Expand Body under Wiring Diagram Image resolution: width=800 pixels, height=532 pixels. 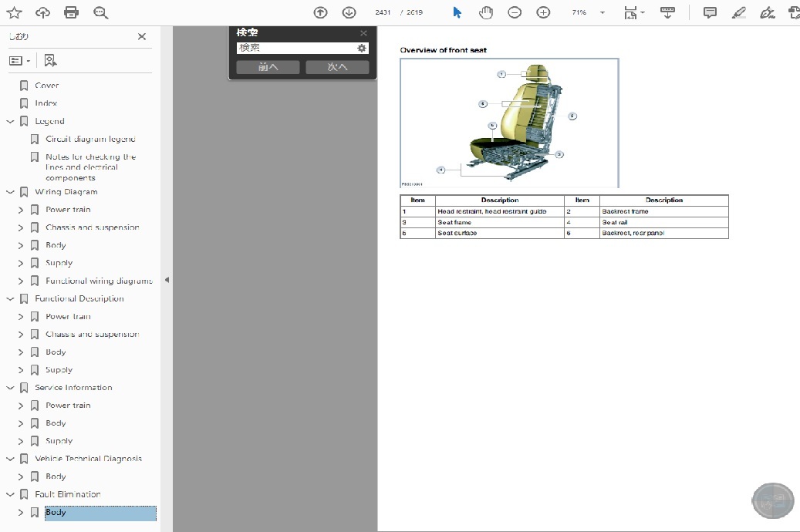click(x=21, y=245)
